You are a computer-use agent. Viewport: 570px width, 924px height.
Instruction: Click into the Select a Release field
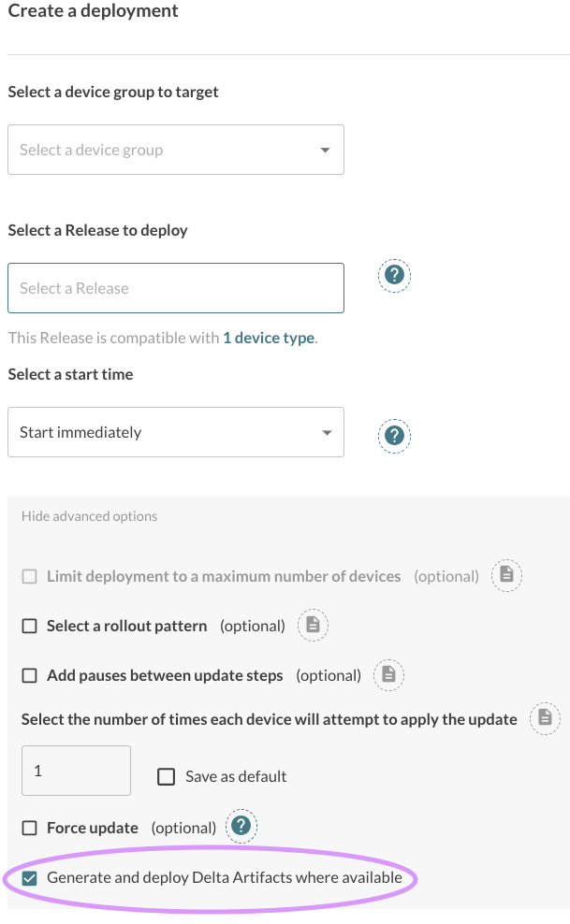point(175,288)
